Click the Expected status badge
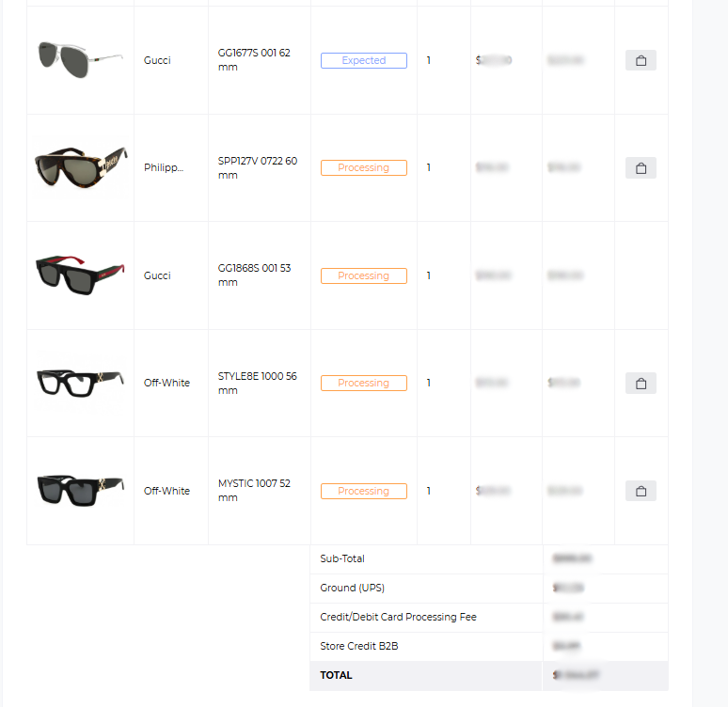The width and height of the screenshot is (728, 707). (x=364, y=60)
